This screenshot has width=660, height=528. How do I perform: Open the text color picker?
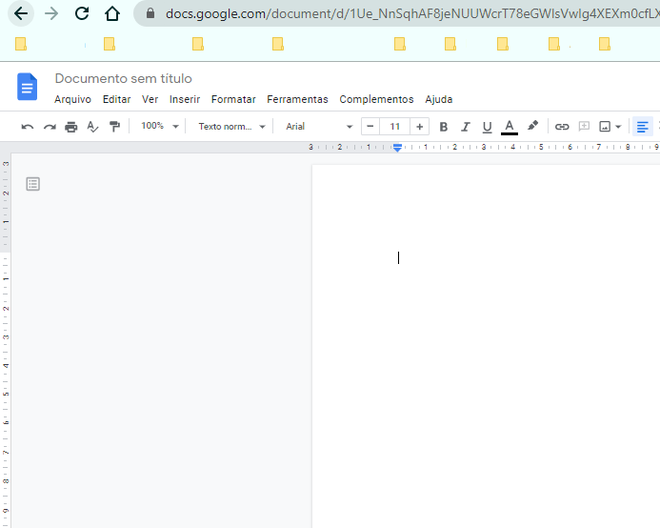tap(509, 127)
